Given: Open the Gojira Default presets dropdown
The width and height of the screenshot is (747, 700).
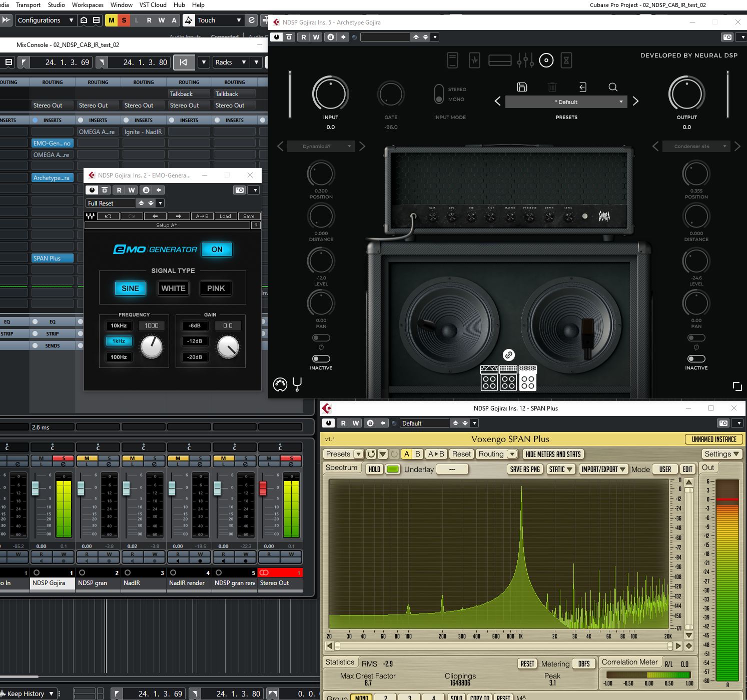Looking at the screenshot, I should 566,102.
